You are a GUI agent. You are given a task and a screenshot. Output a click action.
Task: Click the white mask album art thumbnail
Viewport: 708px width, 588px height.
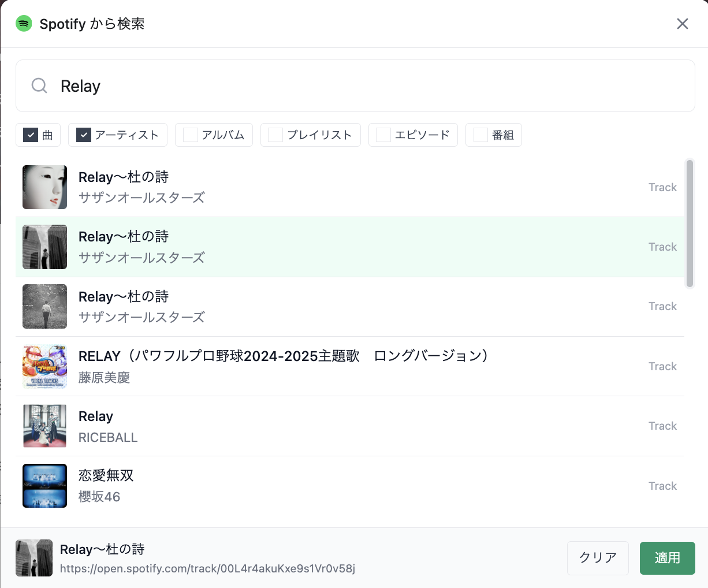click(44, 187)
